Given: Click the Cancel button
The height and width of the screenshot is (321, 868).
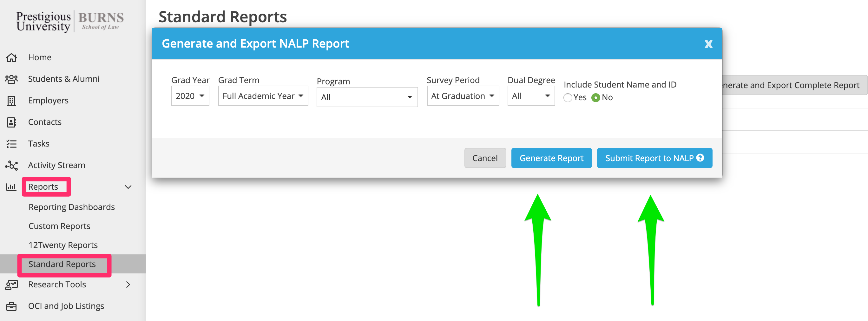Looking at the screenshot, I should point(485,158).
